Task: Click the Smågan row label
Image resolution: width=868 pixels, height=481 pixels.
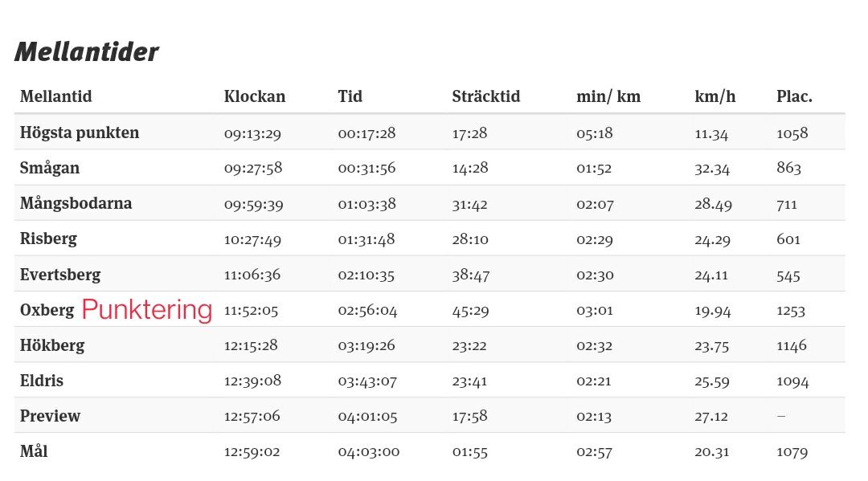Action: (50, 168)
